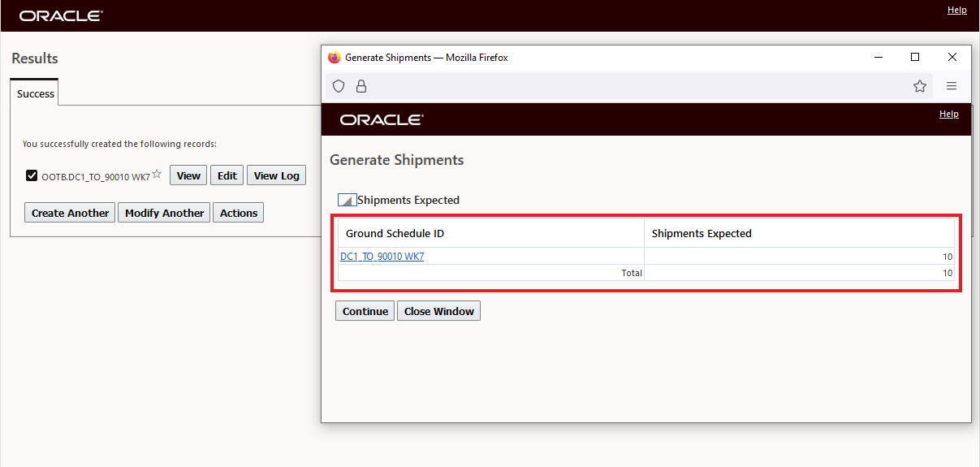The height and width of the screenshot is (467, 980).
Task: Open the DC1_TO_90010 WK7 schedule link
Action: [x=382, y=257]
